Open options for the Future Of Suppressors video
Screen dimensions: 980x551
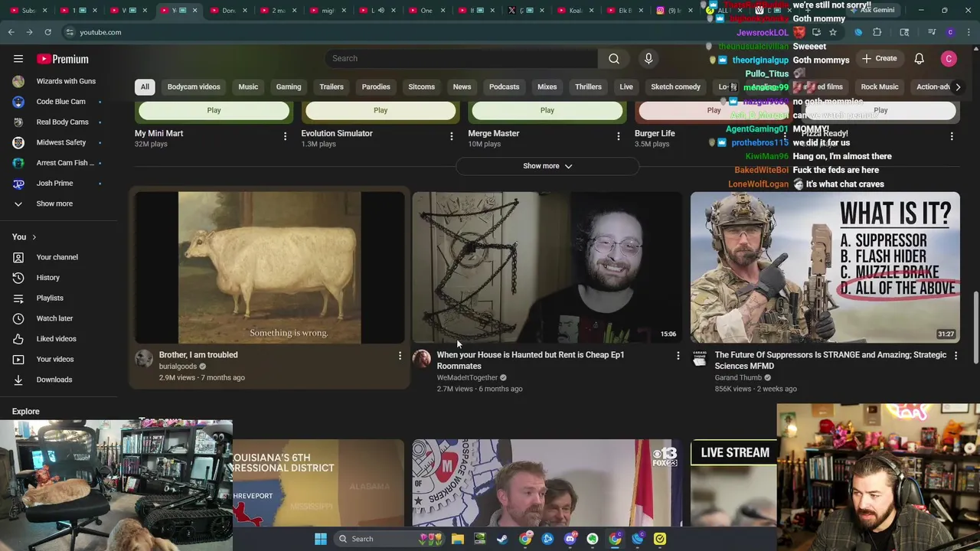tap(955, 355)
